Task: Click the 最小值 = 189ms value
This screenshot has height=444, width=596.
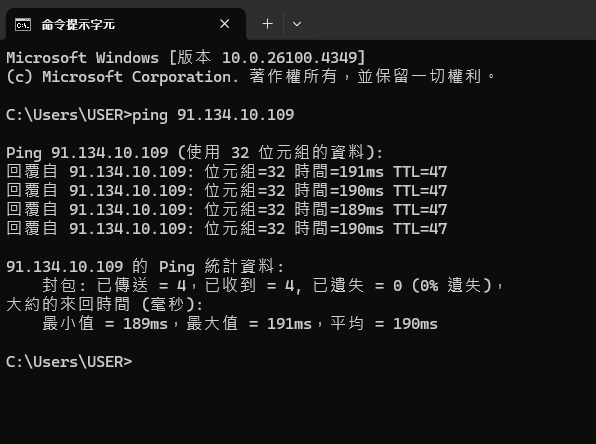Action: pyautogui.click(x=105, y=324)
